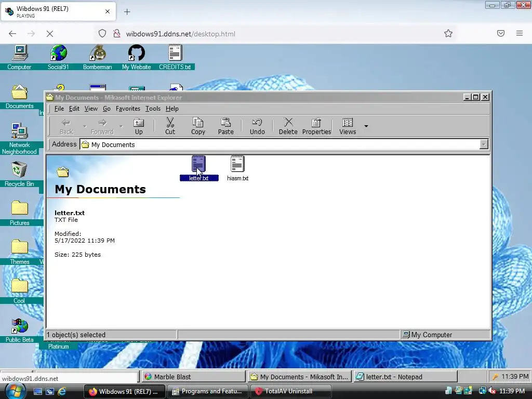
Task: Click the Documents desktop folder
Action: pyautogui.click(x=19, y=96)
